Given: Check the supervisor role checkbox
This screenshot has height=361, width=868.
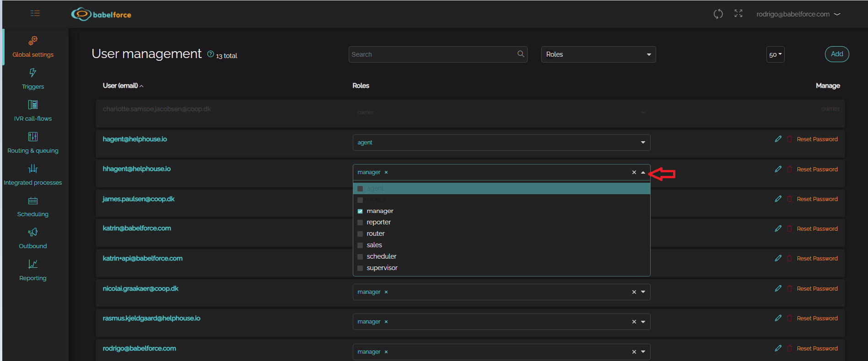Looking at the screenshot, I should (x=360, y=268).
